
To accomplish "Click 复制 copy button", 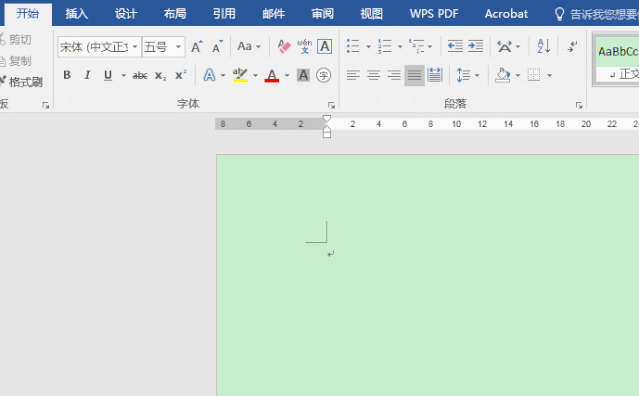I will (15, 61).
